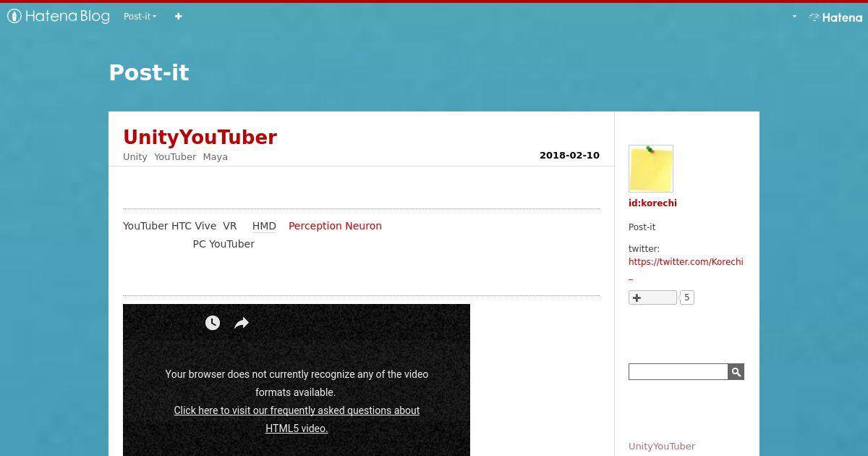
Task: Click the plus subscribe icon in top bar
Action: (178, 16)
